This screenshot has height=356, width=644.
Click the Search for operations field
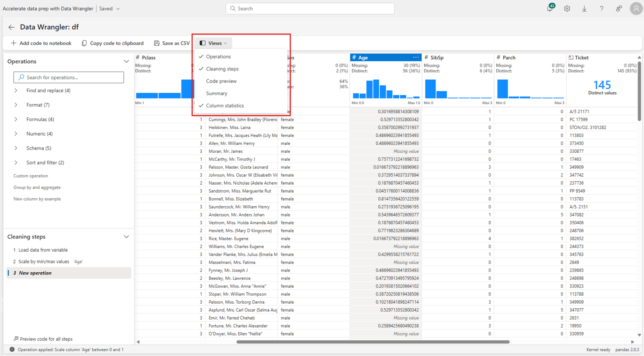[x=69, y=77]
